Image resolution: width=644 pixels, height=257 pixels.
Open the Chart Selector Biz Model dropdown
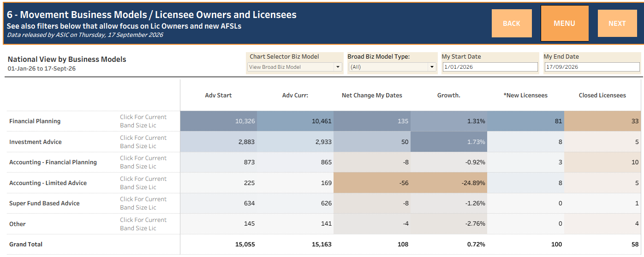pyautogui.click(x=295, y=67)
